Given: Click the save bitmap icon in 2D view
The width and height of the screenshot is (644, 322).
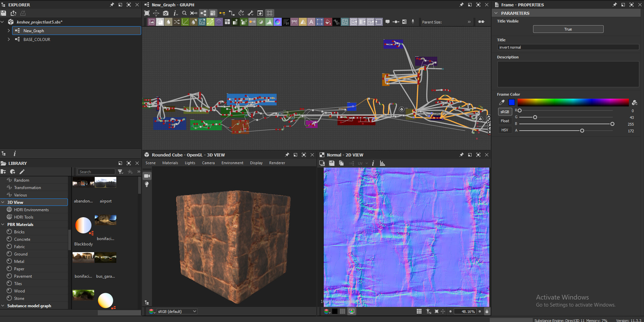Looking at the screenshot, I should (x=332, y=163).
